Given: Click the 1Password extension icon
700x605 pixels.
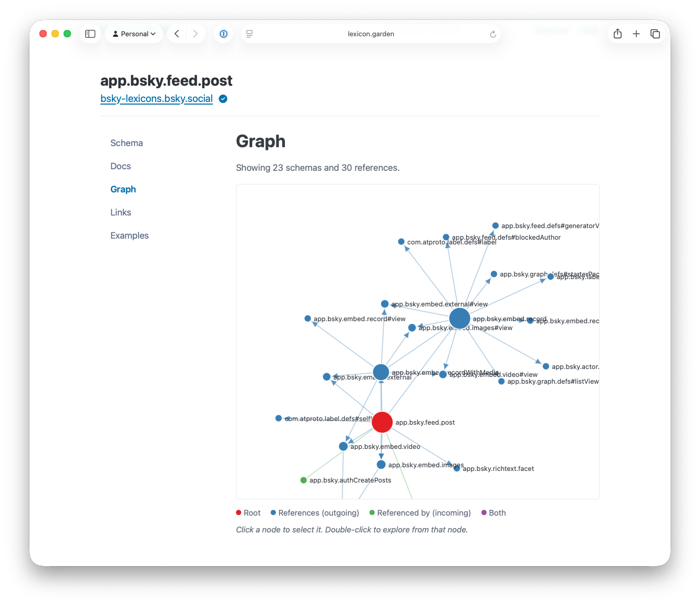Looking at the screenshot, I should (x=223, y=34).
